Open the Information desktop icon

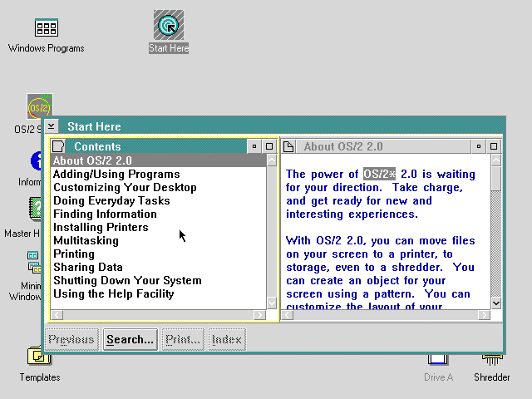(37, 161)
